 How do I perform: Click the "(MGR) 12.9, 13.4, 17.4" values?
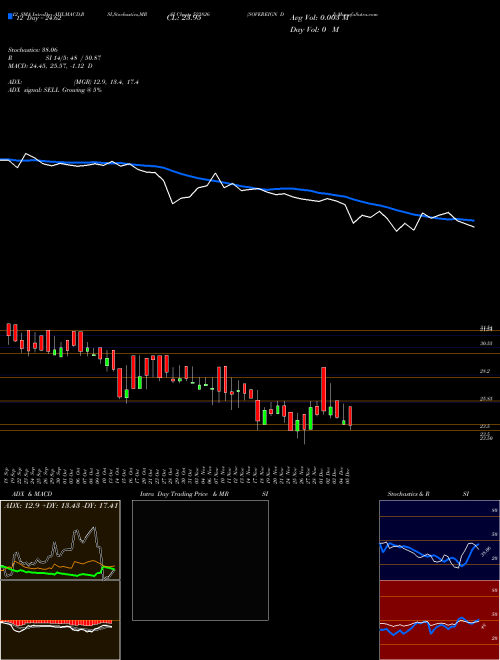coord(106,82)
